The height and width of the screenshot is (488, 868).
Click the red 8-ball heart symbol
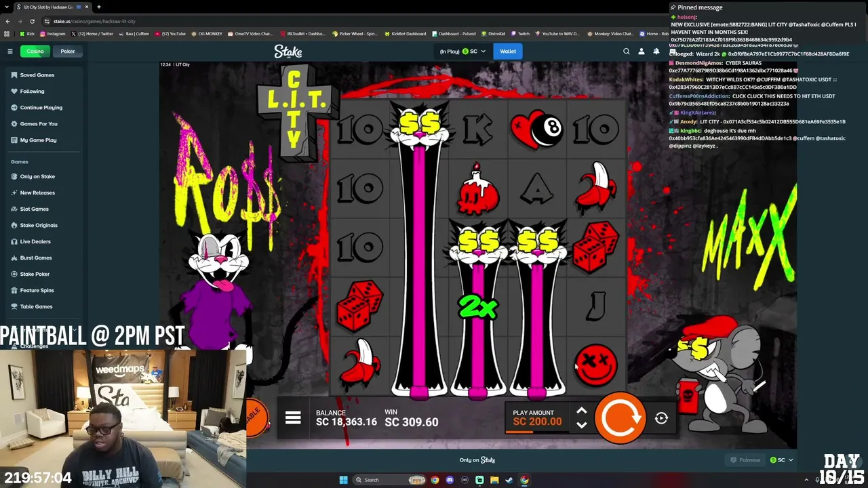click(x=536, y=129)
